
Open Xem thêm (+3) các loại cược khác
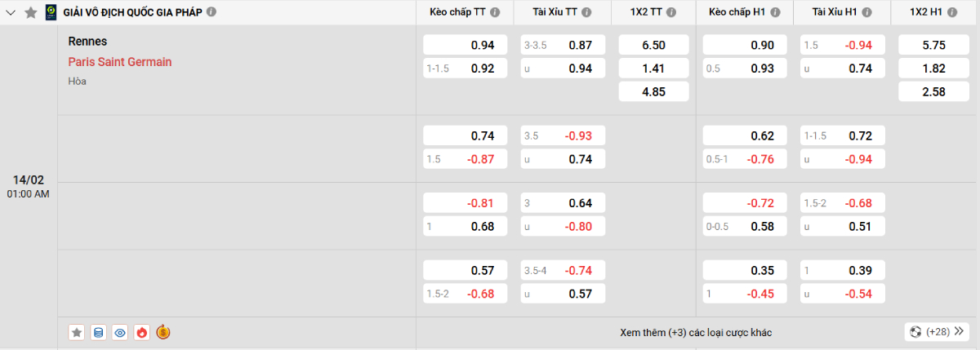pos(696,332)
